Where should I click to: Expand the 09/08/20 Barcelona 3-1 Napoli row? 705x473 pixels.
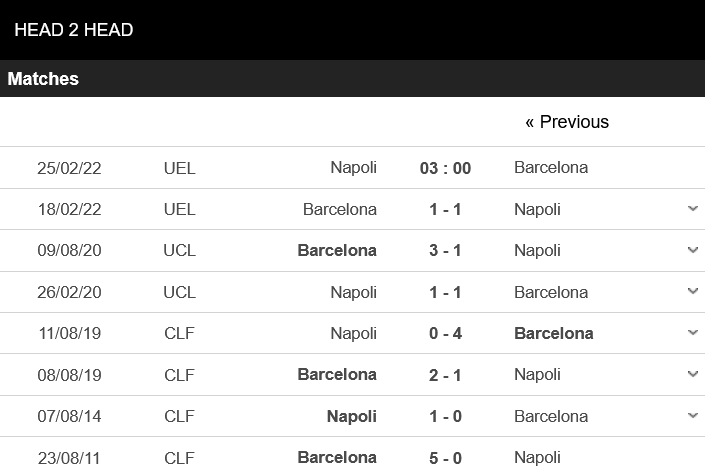point(693,250)
